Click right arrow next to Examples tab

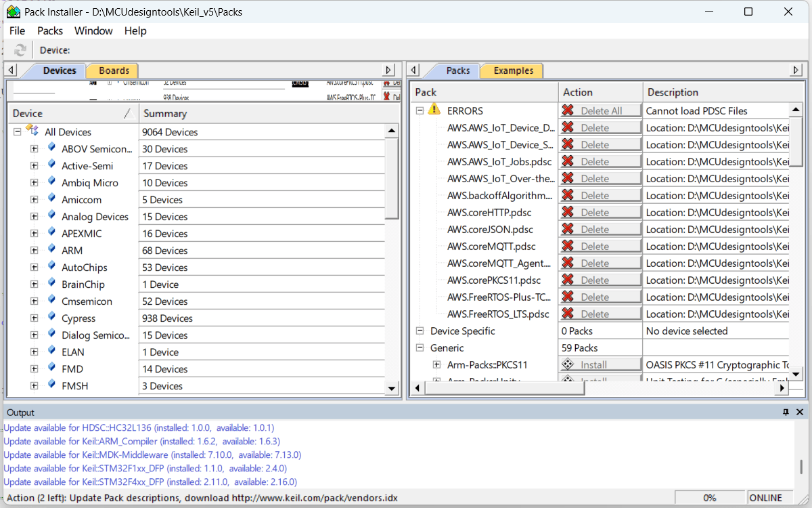pos(796,70)
